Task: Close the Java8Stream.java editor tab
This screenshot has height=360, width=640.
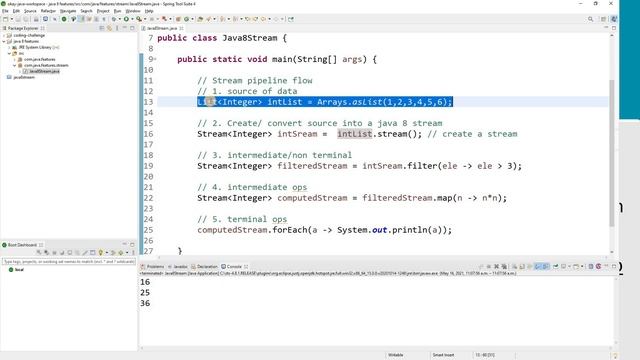Action: click(181, 28)
